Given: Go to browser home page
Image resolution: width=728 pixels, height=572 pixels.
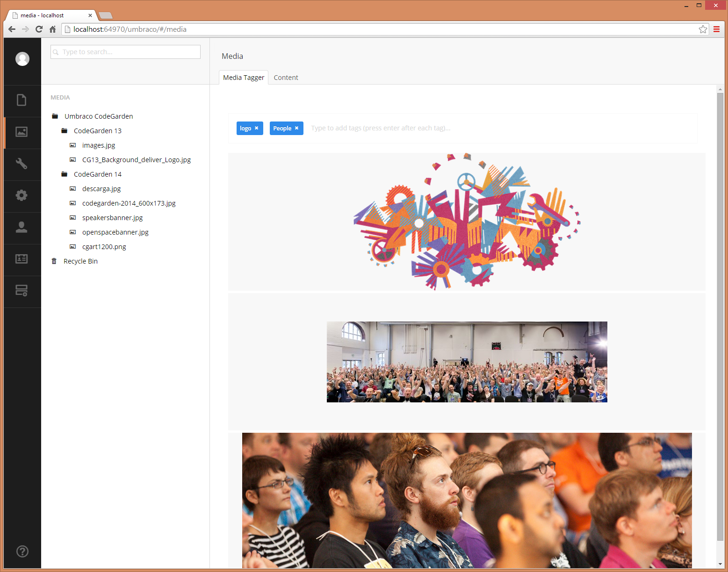Looking at the screenshot, I should pyautogui.click(x=52, y=29).
